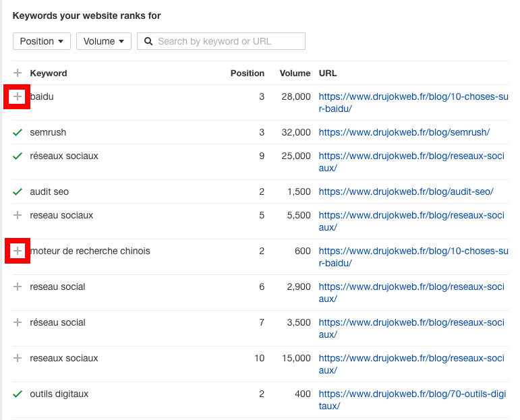Viewport: 520px width, 420px height.
Task: Click the volume value 32,000
Action: tap(296, 132)
